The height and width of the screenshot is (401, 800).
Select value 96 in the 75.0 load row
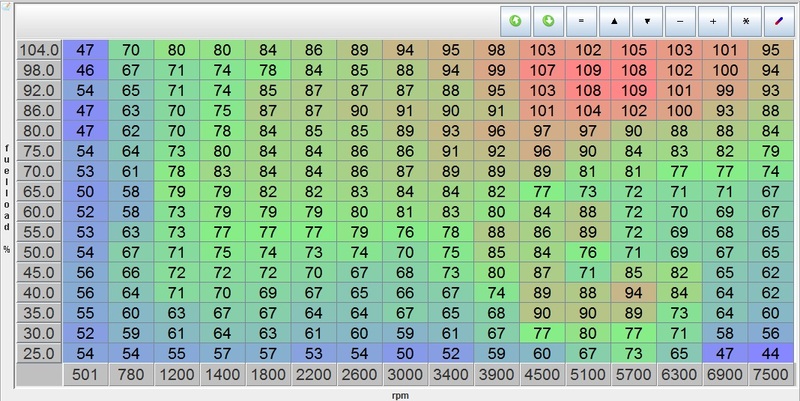click(542, 151)
